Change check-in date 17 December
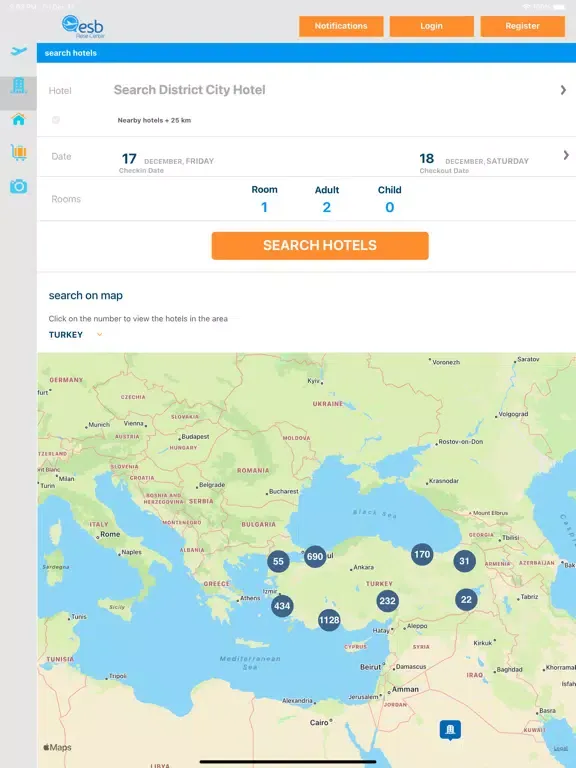The image size is (576, 768). tap(167, 163)
